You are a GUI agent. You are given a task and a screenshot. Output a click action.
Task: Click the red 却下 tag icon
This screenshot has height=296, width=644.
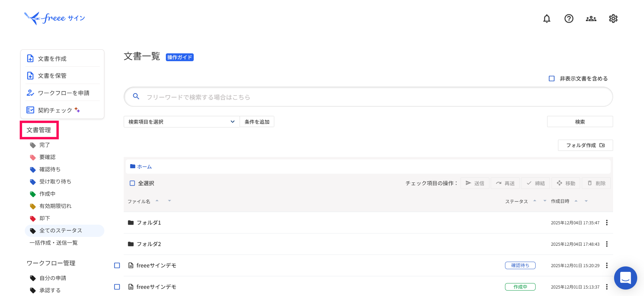[33, 219]
